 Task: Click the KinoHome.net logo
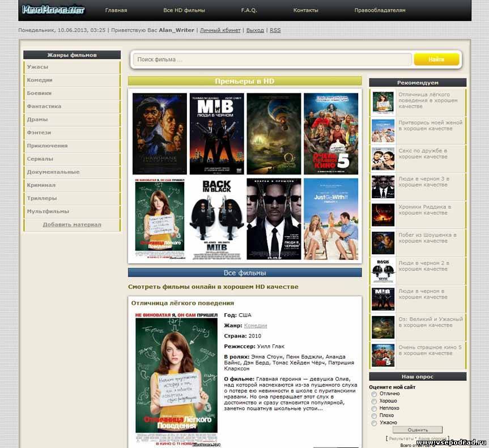pos(53,10)
